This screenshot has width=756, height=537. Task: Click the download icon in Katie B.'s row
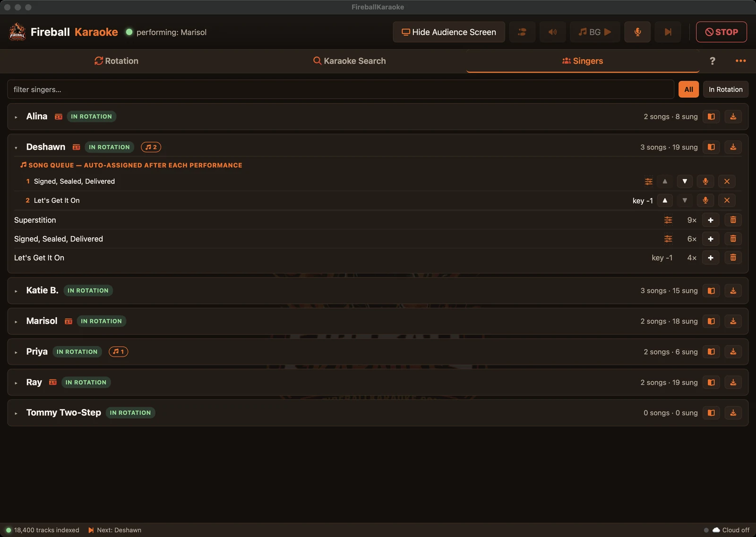click(733, 291)
